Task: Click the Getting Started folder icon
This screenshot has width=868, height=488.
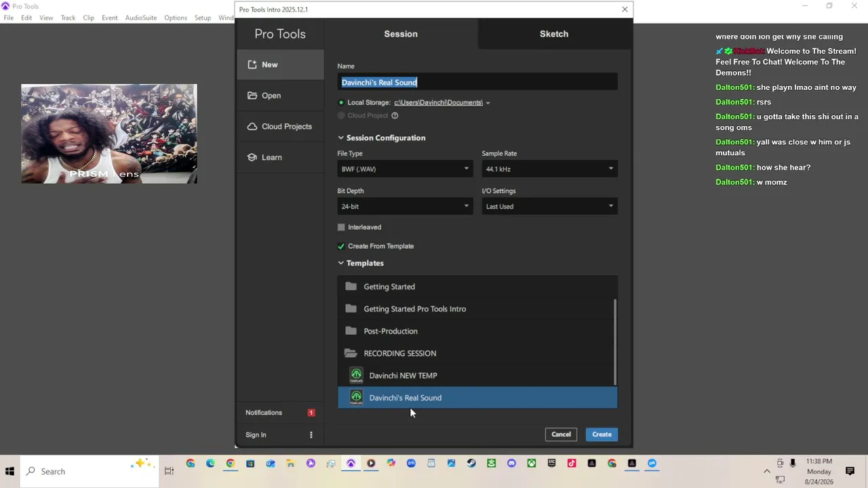Action: click(x=351, y=287)
